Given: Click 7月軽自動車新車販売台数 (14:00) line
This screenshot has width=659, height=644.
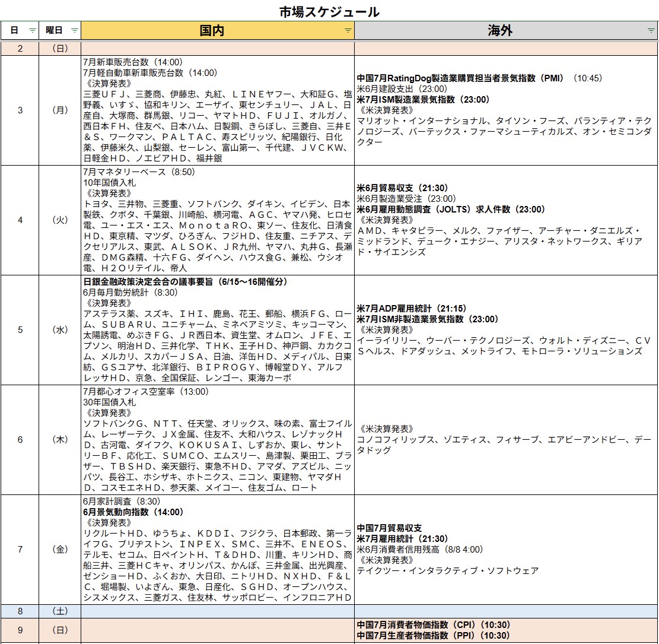Looking at the screenshot, I should 150,73.
